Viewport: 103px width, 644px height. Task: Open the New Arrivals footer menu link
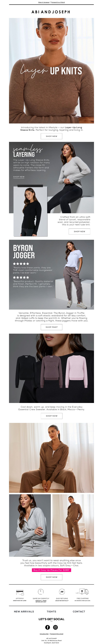click(x=24, y=611)
